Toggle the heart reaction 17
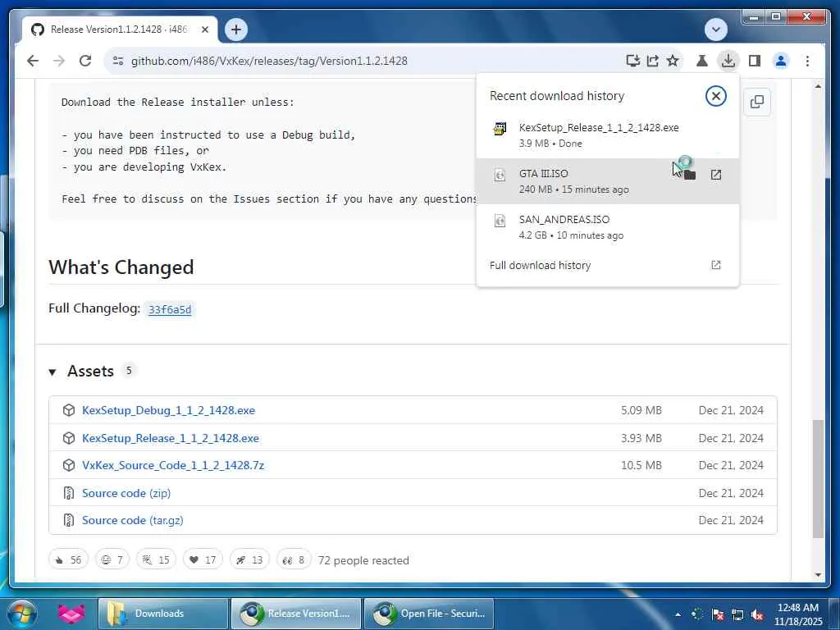 [203, 559]
